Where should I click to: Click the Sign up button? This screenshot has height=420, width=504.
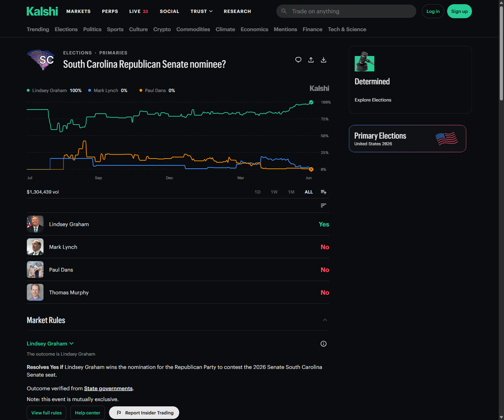pos(460,11)
